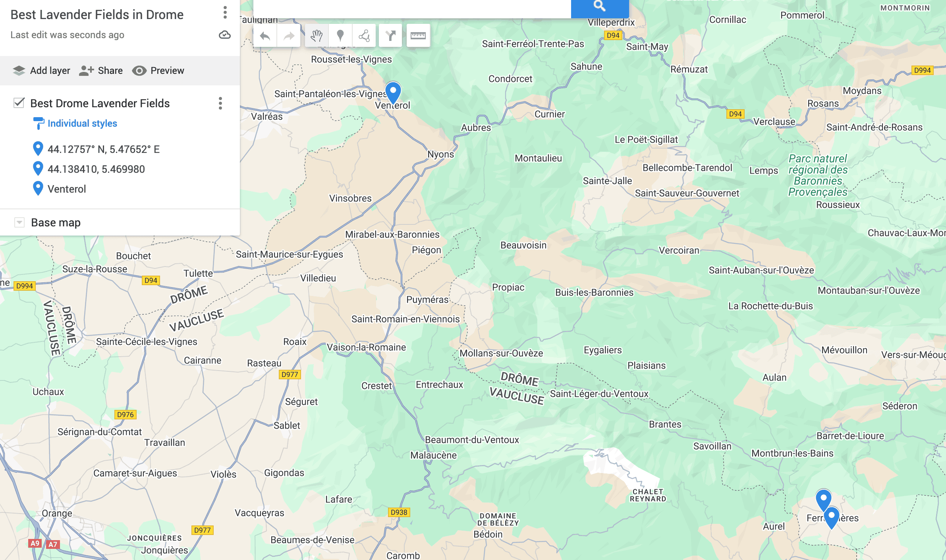Open Individual styles link
Screen dimensions: 946x560
pos(82,124)
